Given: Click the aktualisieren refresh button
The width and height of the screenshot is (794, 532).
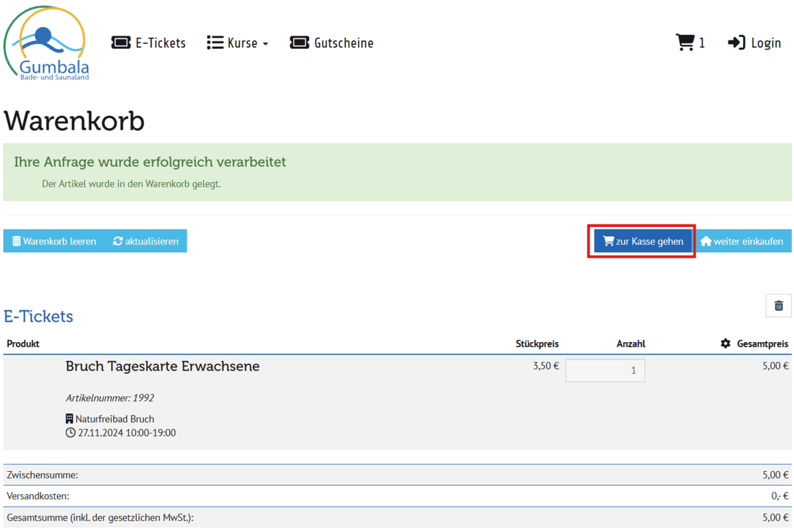Looking at the screenshot, I should click(146, 242).
